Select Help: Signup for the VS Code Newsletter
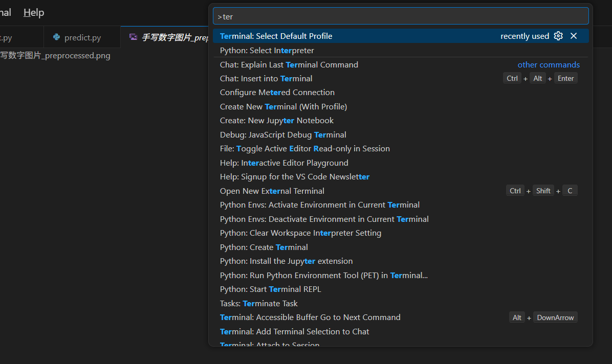Viewport: 612px width, 364px height. (x=401, y=177)
